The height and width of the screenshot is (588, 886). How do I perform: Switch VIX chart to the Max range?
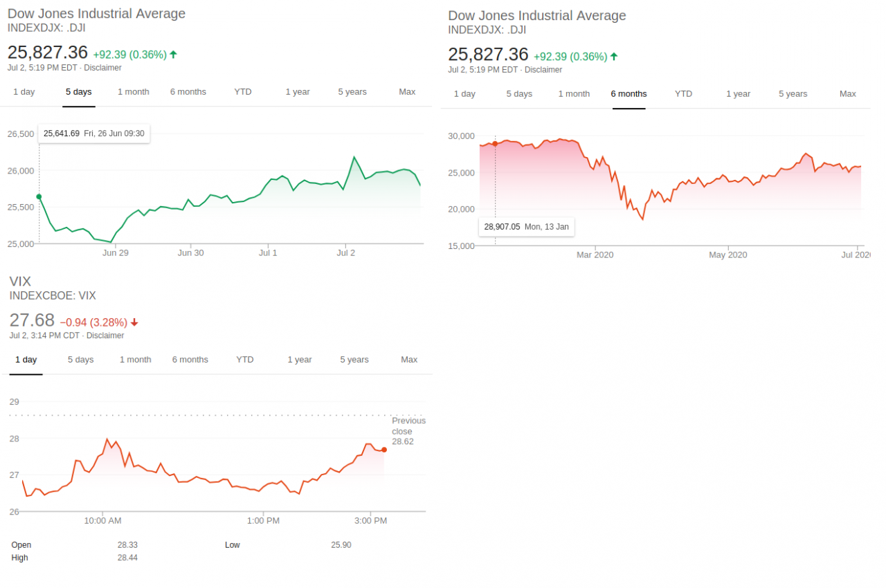[x=409, y=360]
